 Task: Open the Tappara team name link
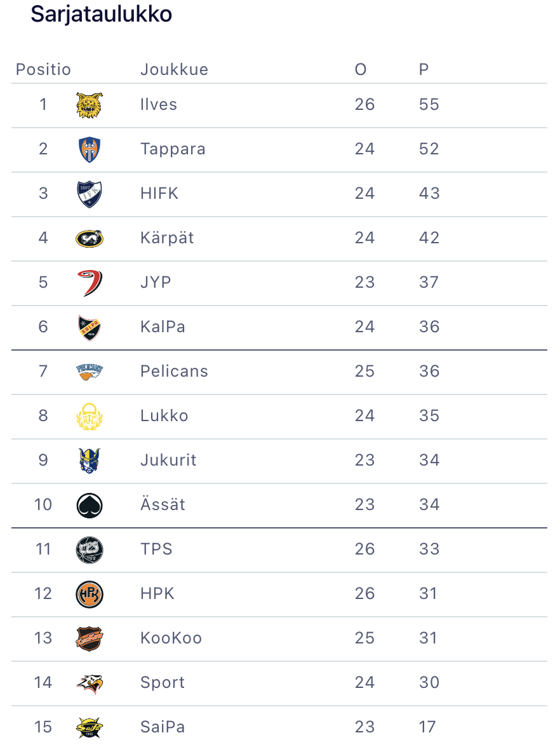click(x=173, y=149)
